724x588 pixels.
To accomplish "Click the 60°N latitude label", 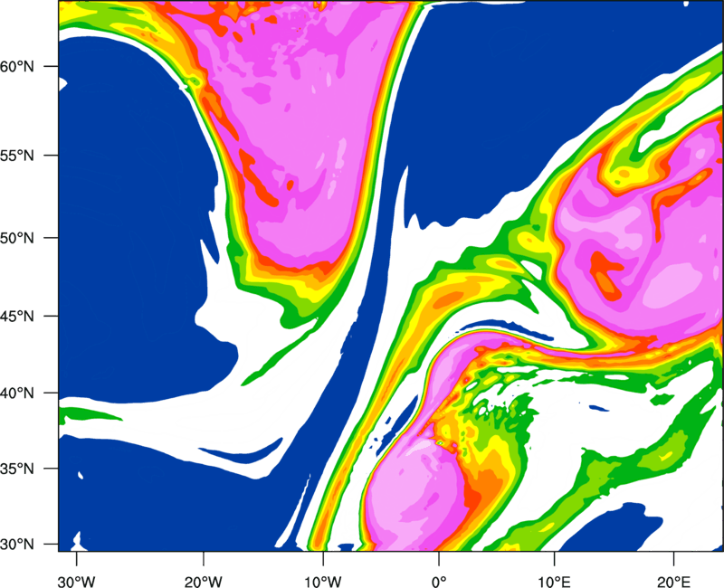I will click(x=17, y=66).
